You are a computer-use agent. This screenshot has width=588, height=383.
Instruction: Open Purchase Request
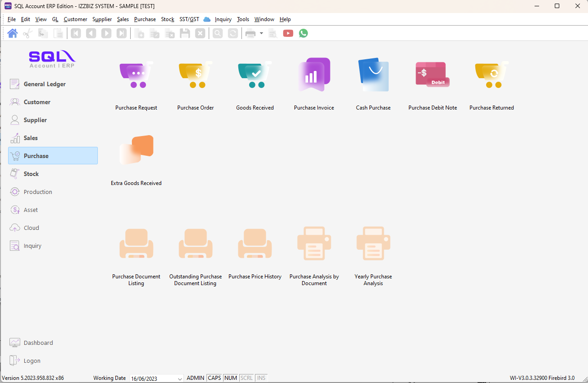tap(136, 84)
